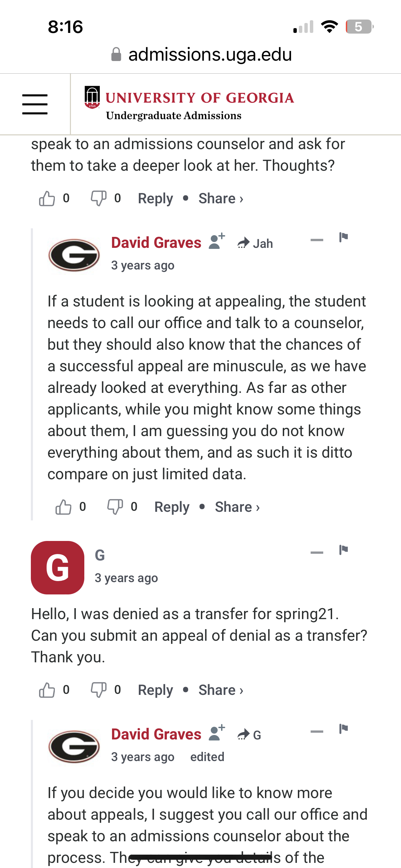Screen dimensions: 401x868
Task: Like the top comment asking for Thoughts
Action: tap(47, 198)
